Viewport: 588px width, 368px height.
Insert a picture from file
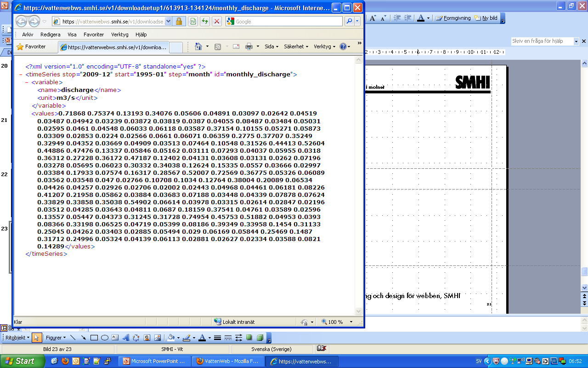tap(158, 338)
